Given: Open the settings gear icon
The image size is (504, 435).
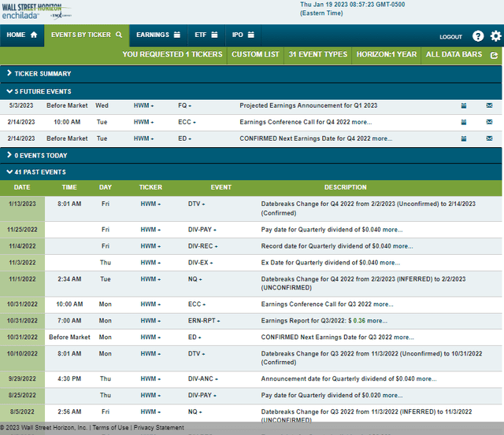Looking at the screenshot, I should point(495,36).
